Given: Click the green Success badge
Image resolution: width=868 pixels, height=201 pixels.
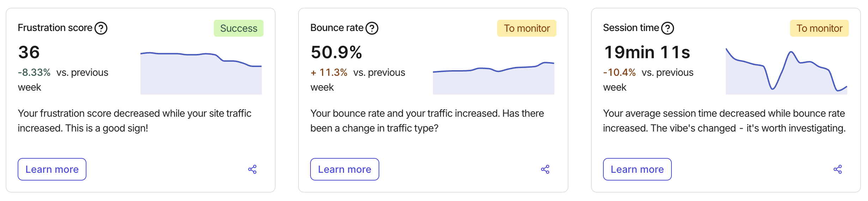Looking at the screenshot, I should click(239, 28).
